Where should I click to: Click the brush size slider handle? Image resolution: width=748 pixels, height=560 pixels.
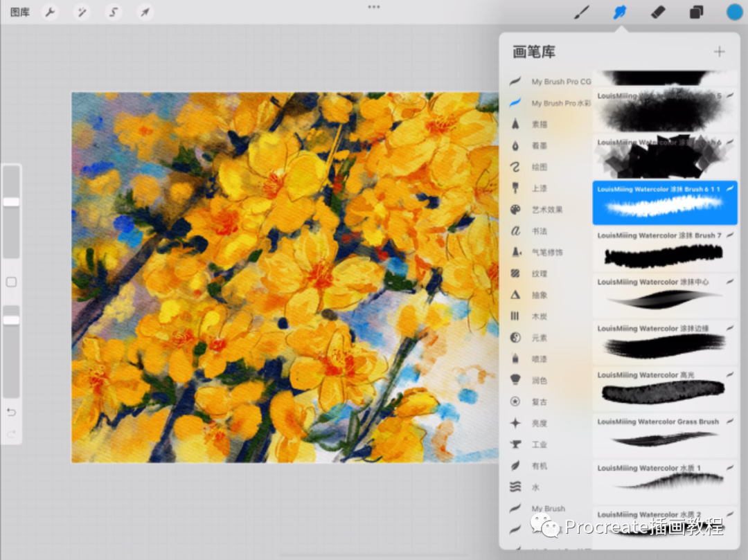tap(12, 202)
